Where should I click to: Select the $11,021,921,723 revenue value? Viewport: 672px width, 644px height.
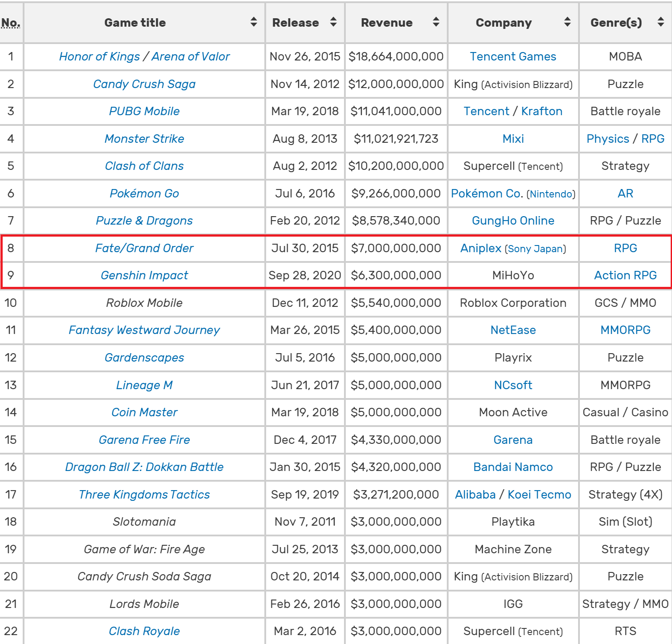(x=396, y=139)
